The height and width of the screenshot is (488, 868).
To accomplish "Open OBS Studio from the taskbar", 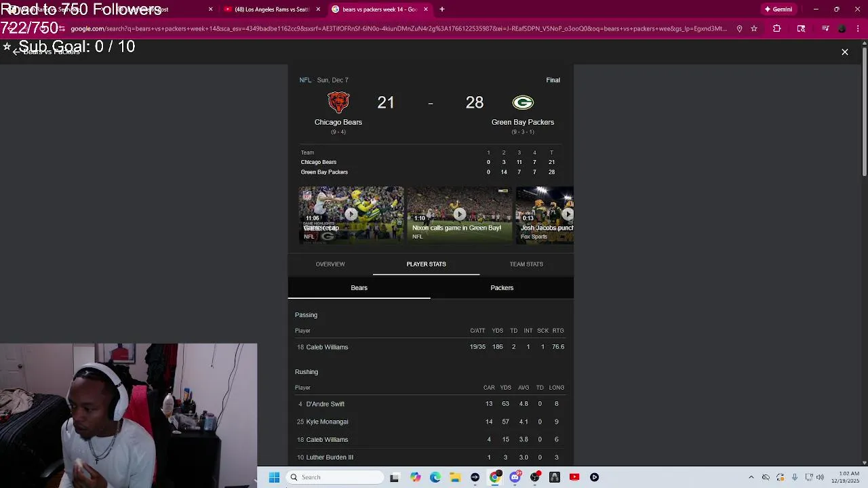I will coord(534,477).
